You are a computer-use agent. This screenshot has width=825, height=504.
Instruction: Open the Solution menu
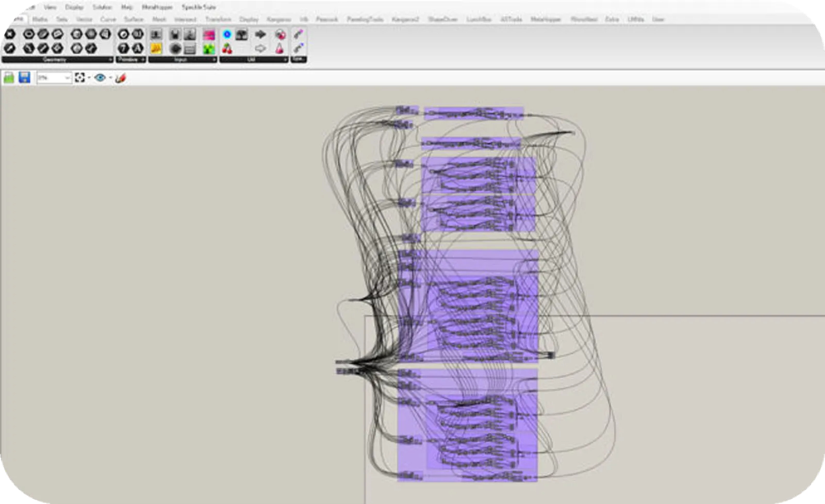coord(102,7)
